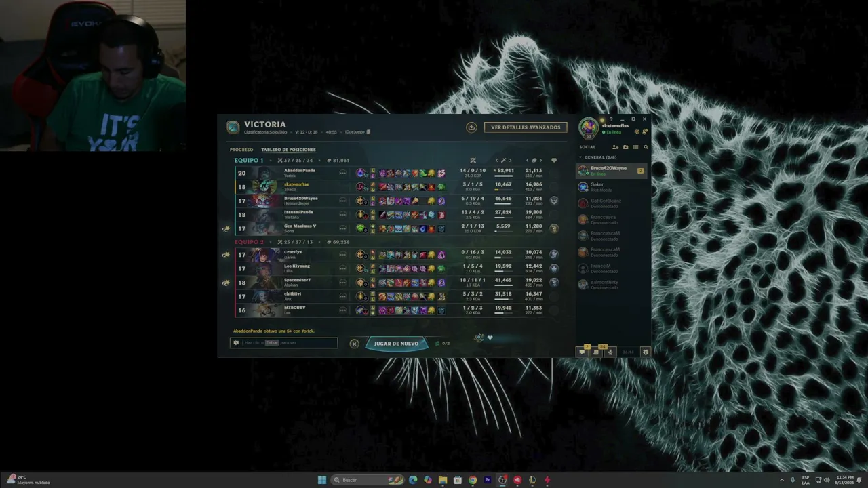Open taskbar weather widget
This screenshot has height=488, width=868.
pos(28,480)
